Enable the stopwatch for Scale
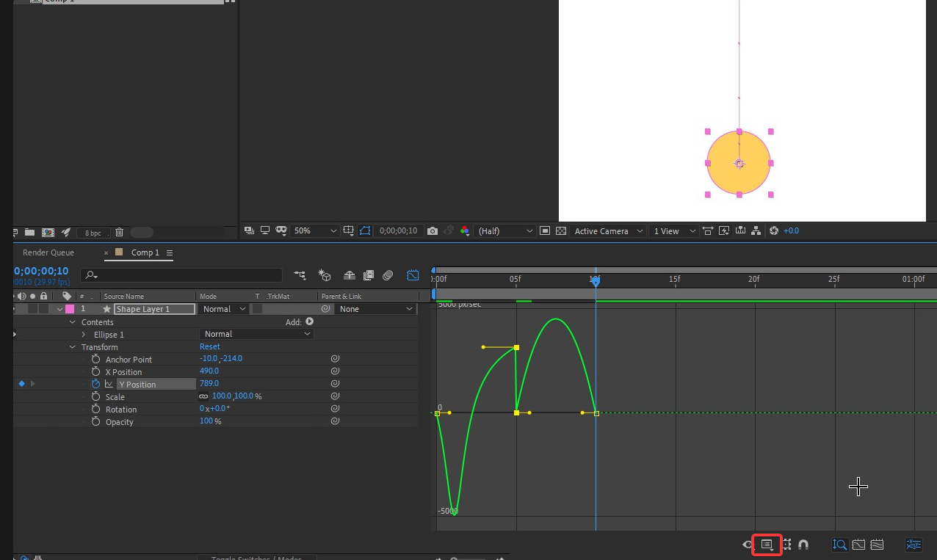This screenshot has width=937, height=560. click(95, 396)
